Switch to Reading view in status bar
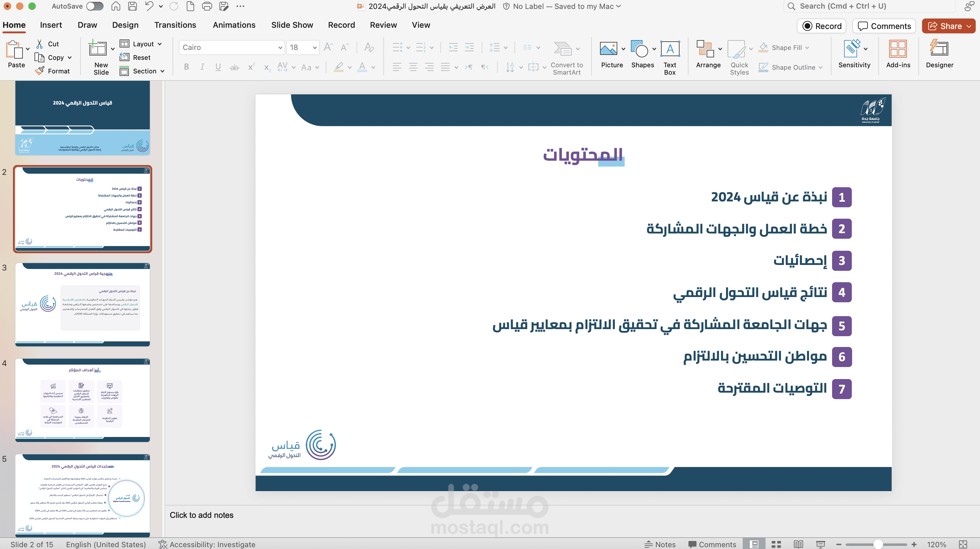 [798, 544]
